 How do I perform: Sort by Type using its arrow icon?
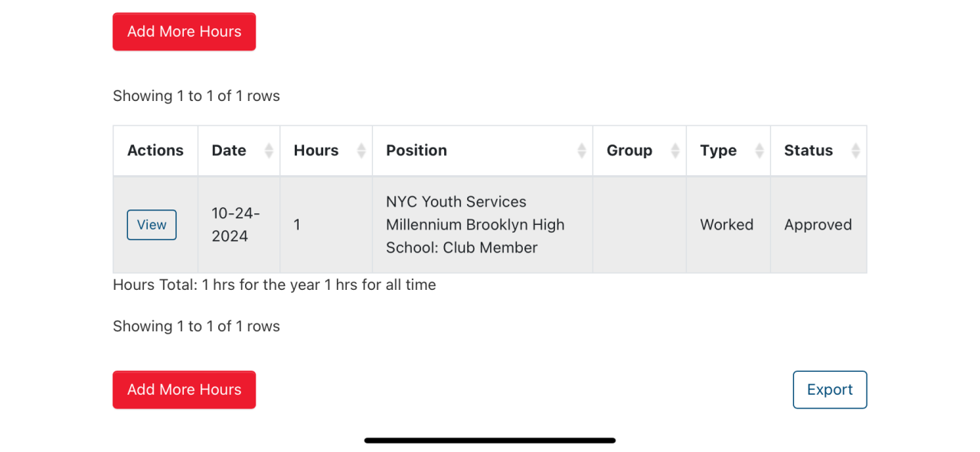pos(759,151)
